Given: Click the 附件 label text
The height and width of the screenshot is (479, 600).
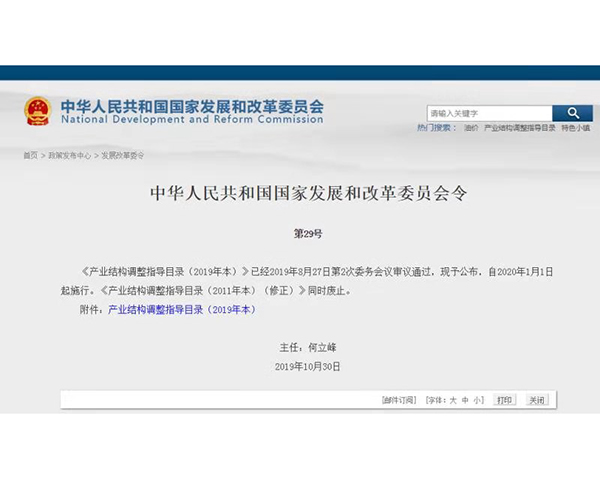Looking at the screenshot, I should (91, 310).
